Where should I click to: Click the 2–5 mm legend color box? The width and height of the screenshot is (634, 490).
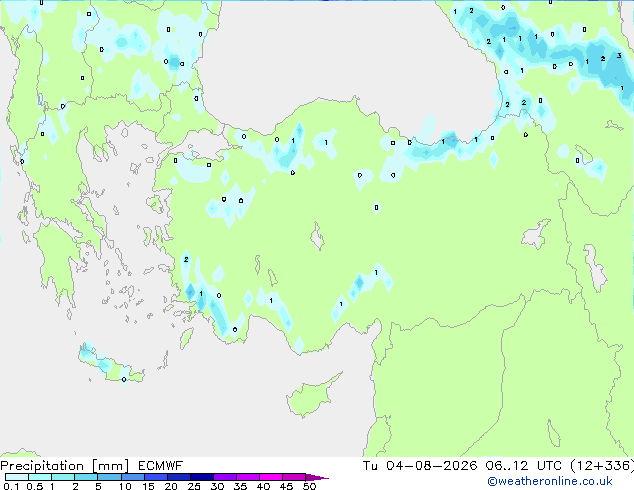click(86, 477)
